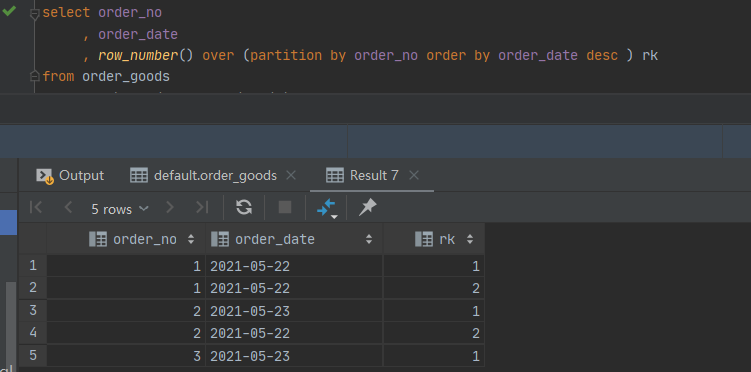Reload the result data
Image resolution: width=751 pixels, height=372 pixels.
click(x=244, y=207)
